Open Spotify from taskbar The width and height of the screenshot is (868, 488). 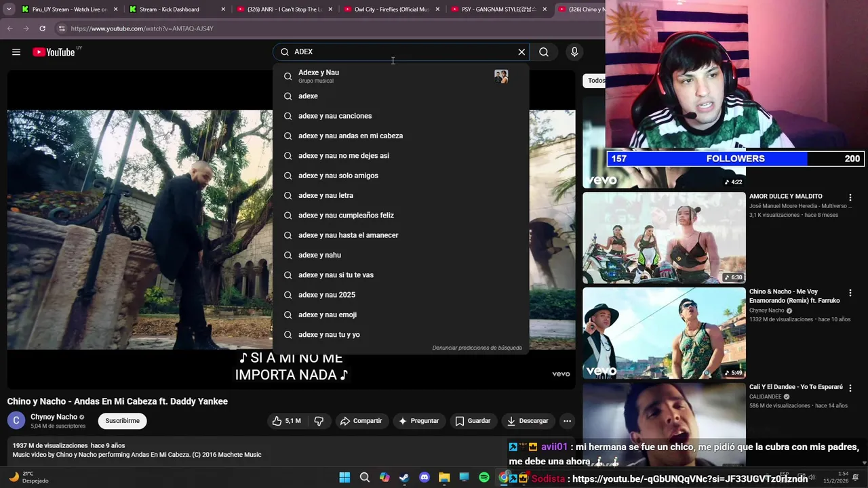click(x=484, y=477)
